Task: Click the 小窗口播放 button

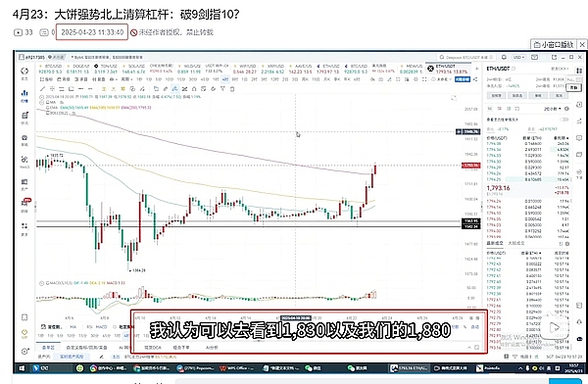Action: point(554,45)
